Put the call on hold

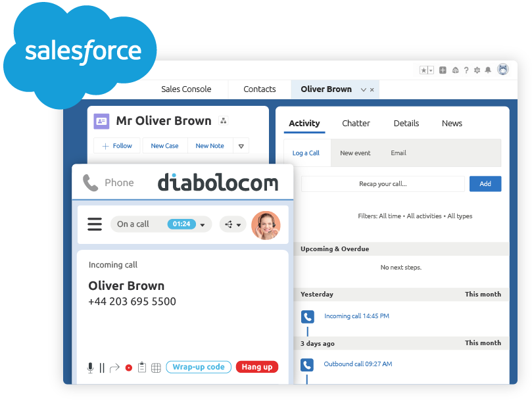(x=102, y=368)
